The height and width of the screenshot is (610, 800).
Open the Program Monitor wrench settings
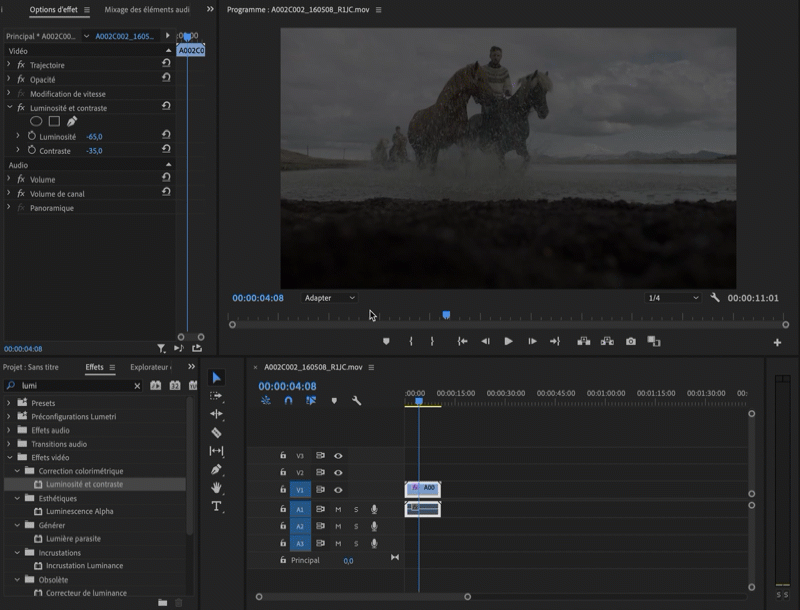(715, 298)
